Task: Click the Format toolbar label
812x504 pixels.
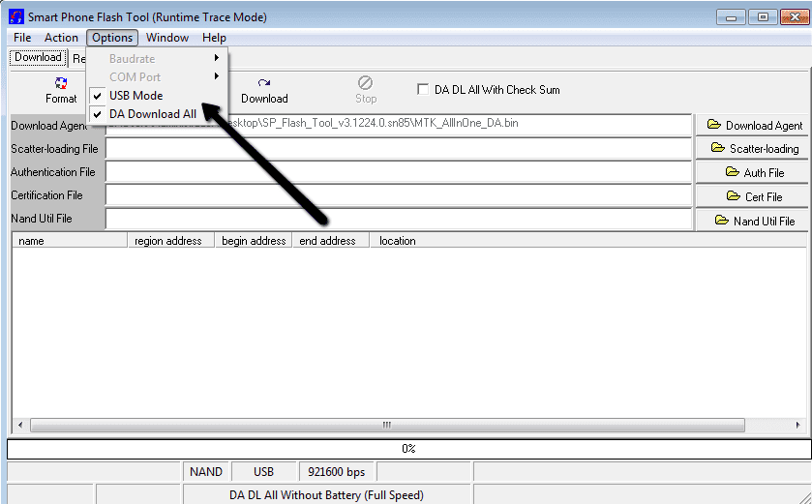Action: [x=61, y=99]
